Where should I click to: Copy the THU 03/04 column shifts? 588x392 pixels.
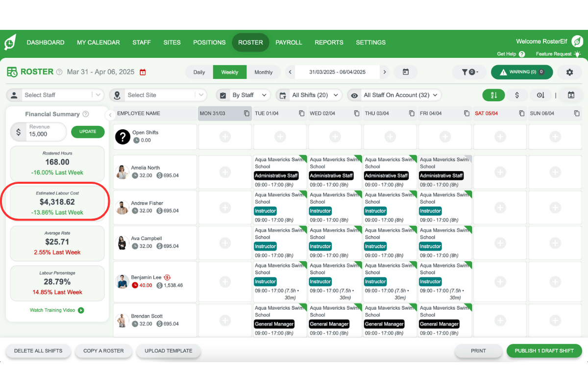point(412,113)
